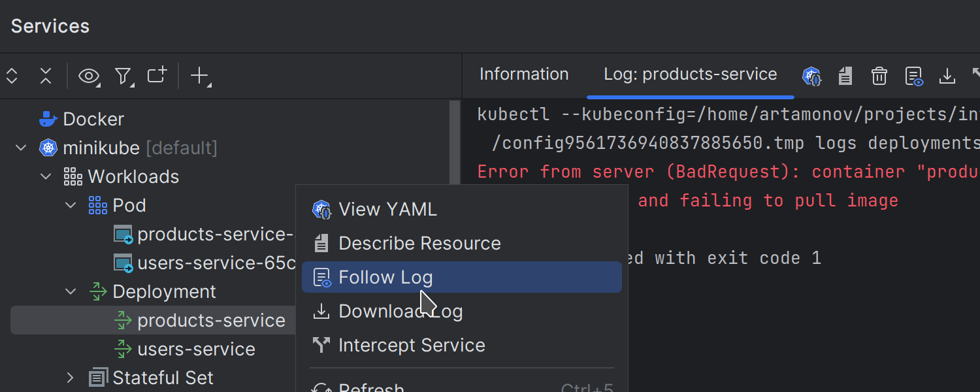This screenshot has height=392, width=980.
Task: Click the View YAML Kubernetes icon in log toolbar
Action: pyautogui.click(x=811, y=76)
